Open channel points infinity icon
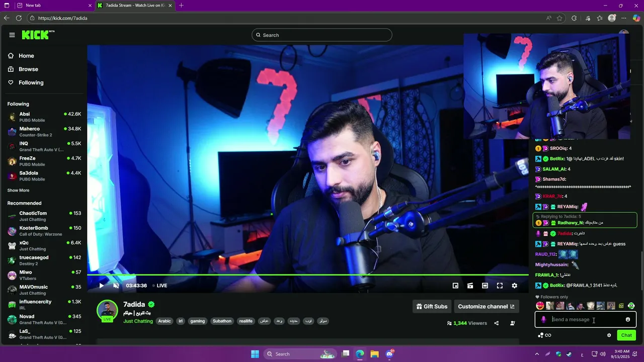Screen dimensions: 644x362 548,335
